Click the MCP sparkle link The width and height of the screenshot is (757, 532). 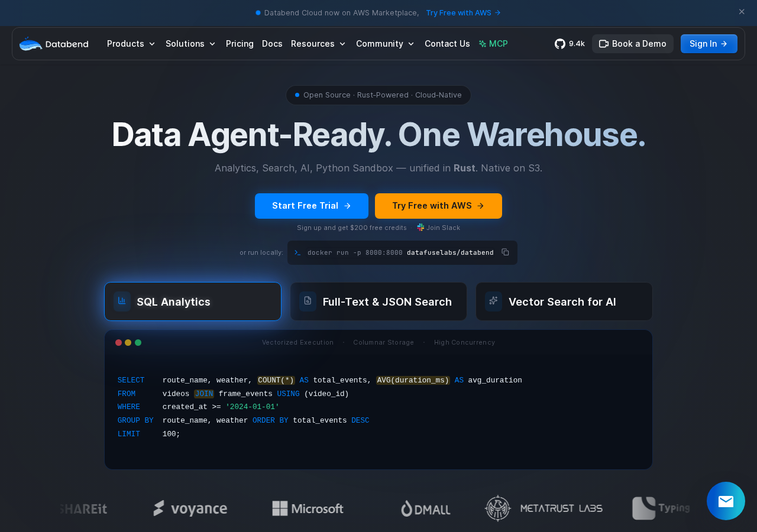(x=493, y=44)
